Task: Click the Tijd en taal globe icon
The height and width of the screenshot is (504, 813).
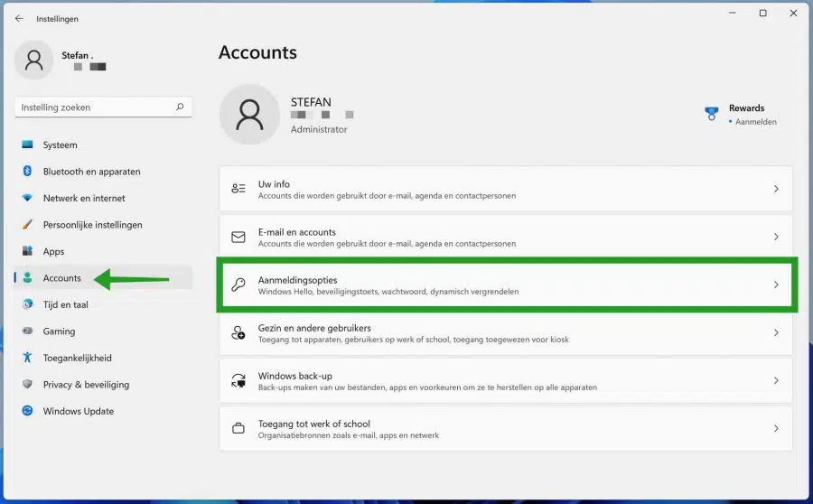Action: coord(27,304)
